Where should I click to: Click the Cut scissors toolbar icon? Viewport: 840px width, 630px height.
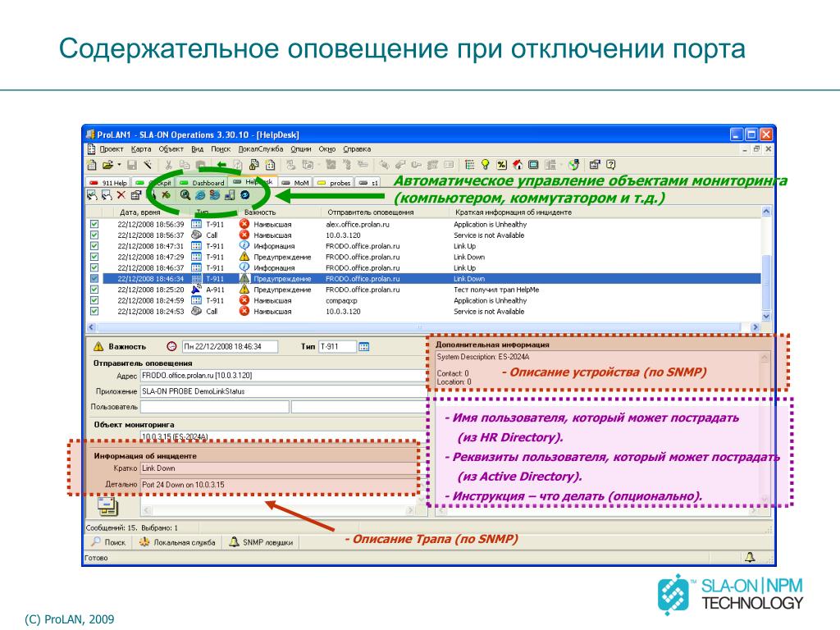168,164
